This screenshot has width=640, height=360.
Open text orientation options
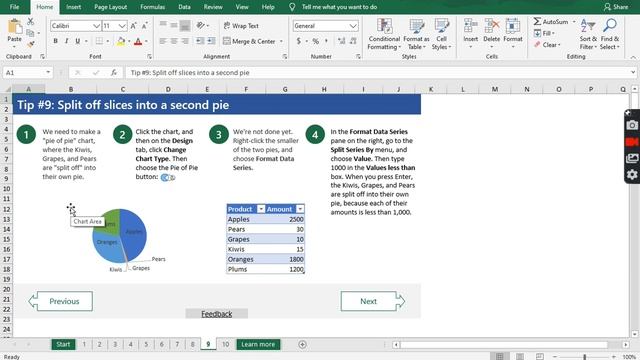(202, 26)
